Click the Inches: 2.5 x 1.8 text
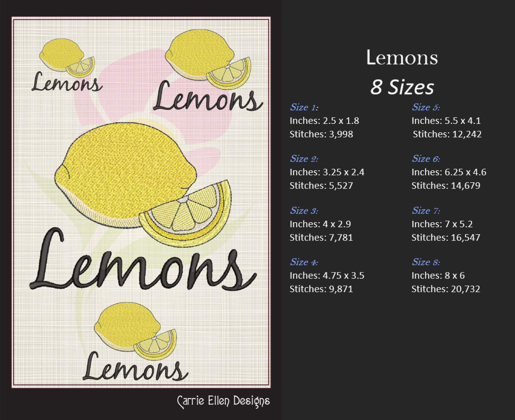515x420 pixels. coord(324,121)
